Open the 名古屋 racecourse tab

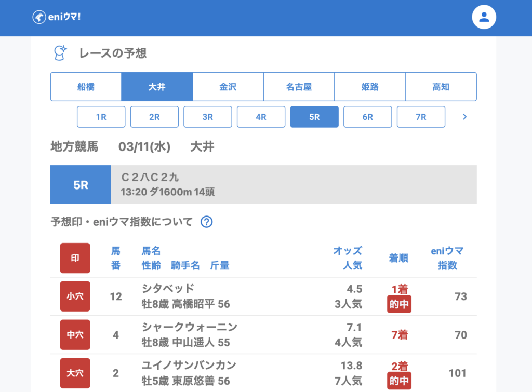coord(299,87)
